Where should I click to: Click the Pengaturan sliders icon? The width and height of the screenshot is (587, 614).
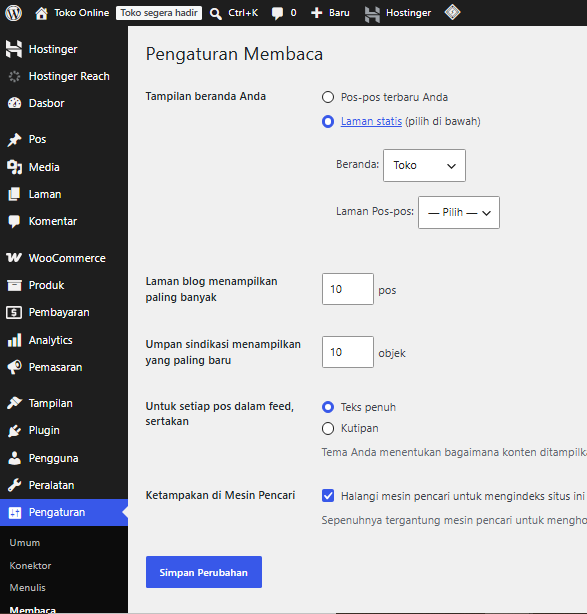(x=15, y=513)
